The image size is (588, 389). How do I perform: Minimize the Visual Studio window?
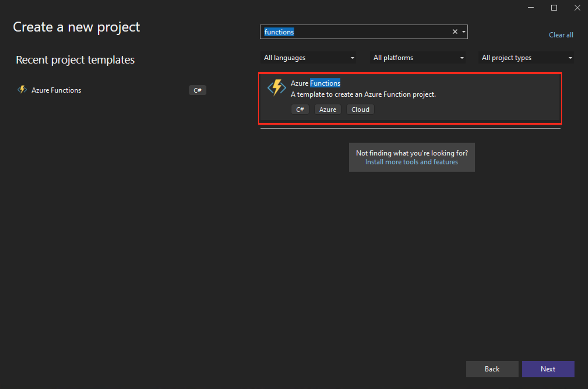pyautogui.click(x=531, y=8)
